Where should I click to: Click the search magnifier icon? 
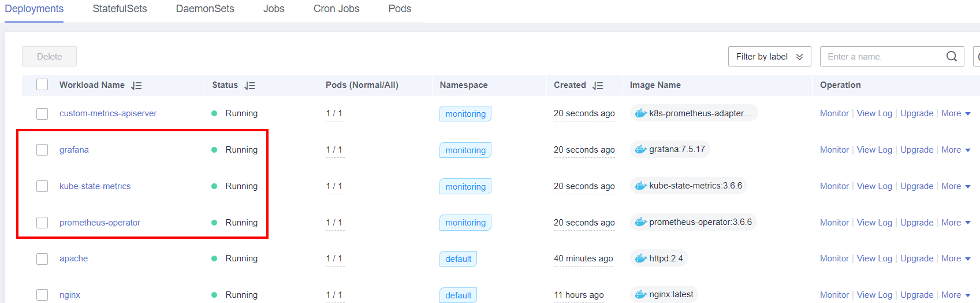951,56
